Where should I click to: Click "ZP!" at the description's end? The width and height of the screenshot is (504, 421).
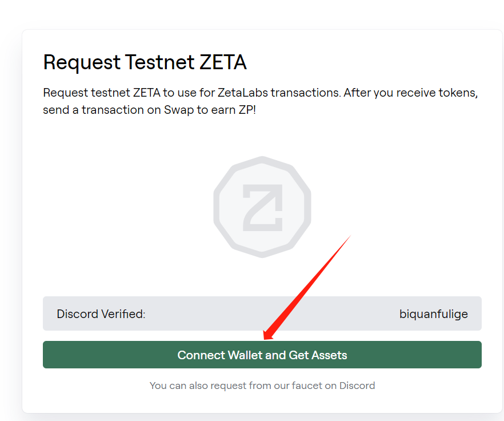point(247,110)
